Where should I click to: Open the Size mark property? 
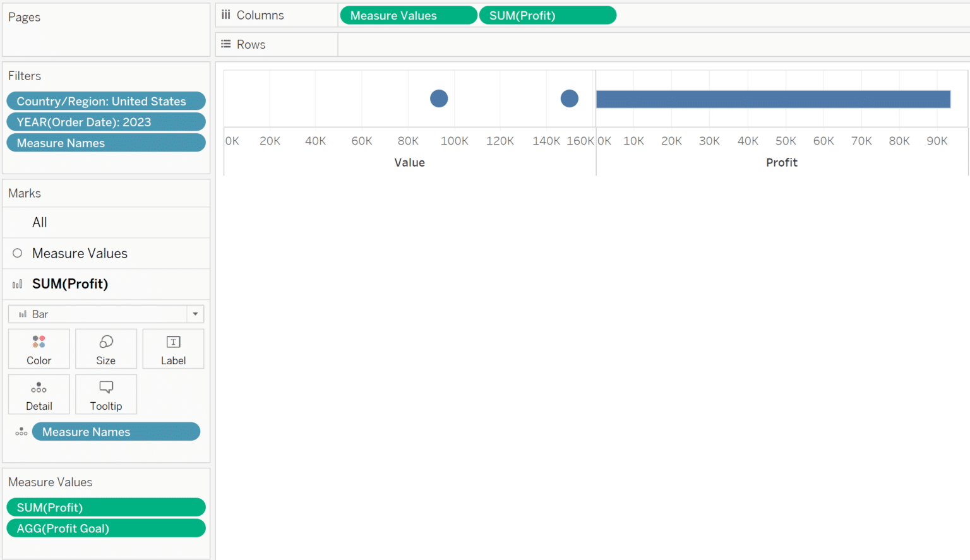pos(105,349)
